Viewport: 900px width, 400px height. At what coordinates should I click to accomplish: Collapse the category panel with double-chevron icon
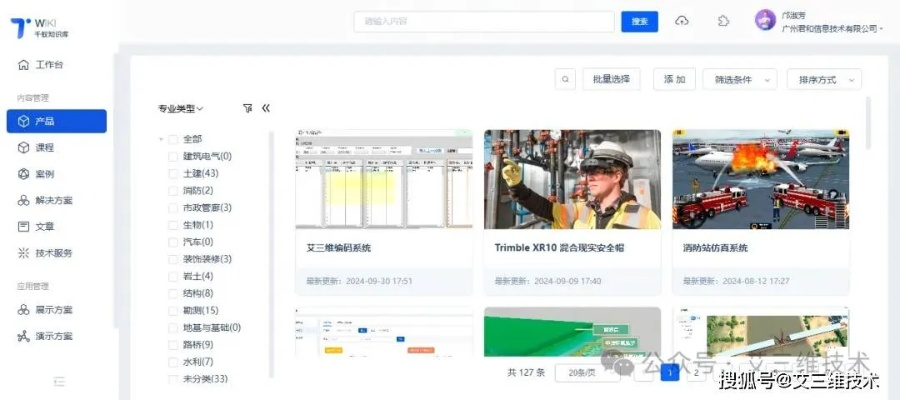266,108
